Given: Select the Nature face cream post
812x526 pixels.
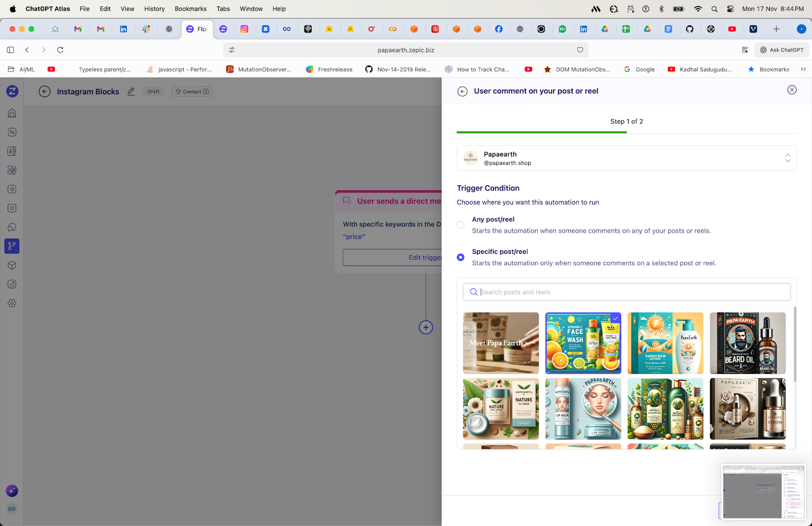Looking at the screenshot, I should (x=501, y=409).
